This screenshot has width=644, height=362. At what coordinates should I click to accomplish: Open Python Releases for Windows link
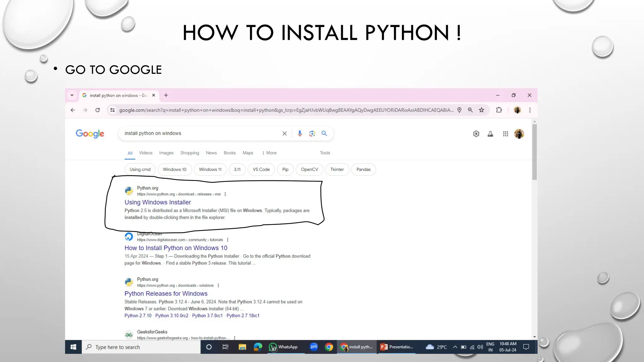click(x=166, y=293)
